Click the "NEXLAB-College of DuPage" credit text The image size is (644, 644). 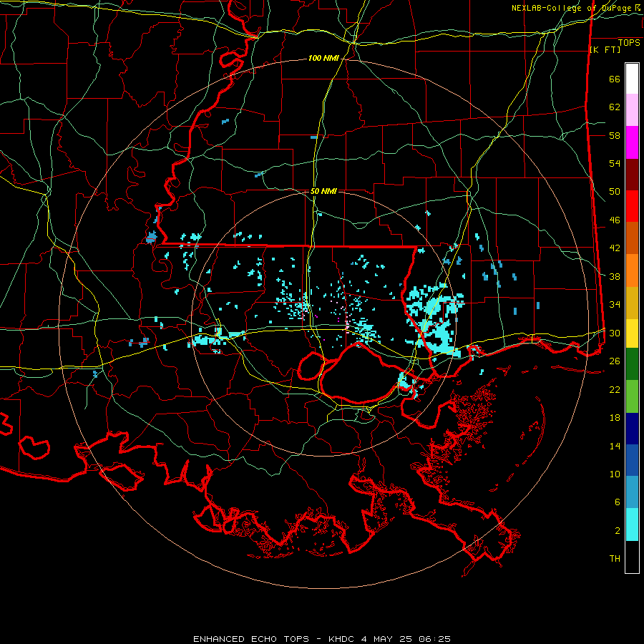(572, 8)
